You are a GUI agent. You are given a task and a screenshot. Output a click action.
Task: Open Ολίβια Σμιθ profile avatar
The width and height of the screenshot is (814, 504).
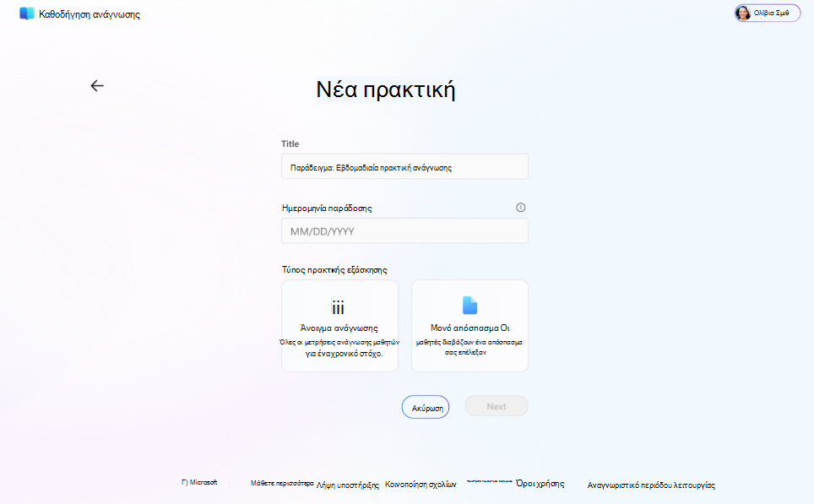tap(743, 13)
